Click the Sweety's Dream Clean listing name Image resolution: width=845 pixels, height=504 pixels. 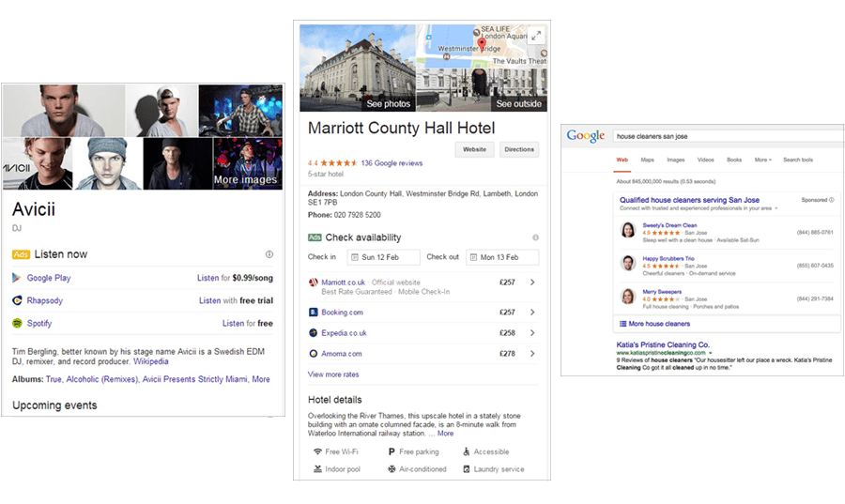tap(669, 225)
